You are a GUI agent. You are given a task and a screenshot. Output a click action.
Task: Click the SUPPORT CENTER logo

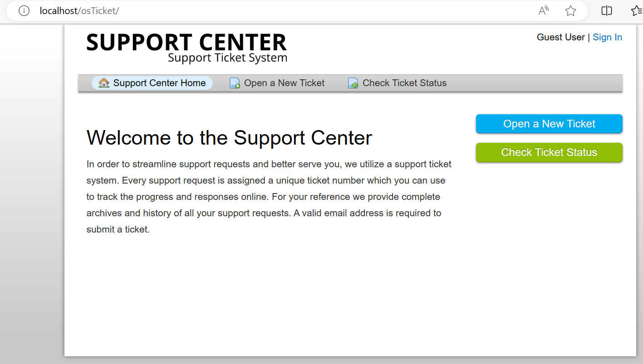[187, 43]
